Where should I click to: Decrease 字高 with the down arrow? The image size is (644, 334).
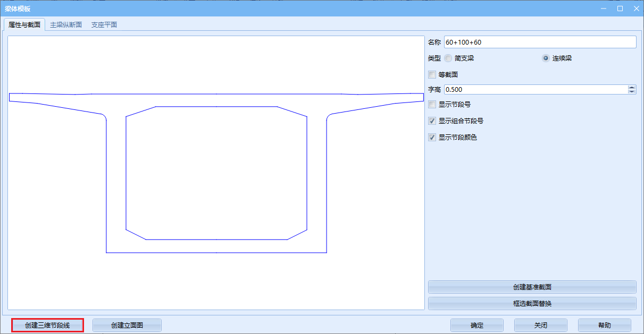[631, 92]
